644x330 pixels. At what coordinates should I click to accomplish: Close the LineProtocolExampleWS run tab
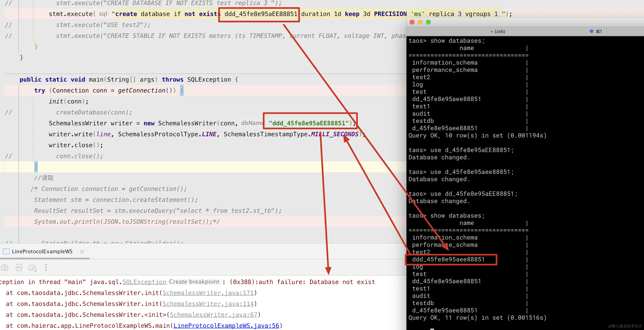[x=82, y=251]
